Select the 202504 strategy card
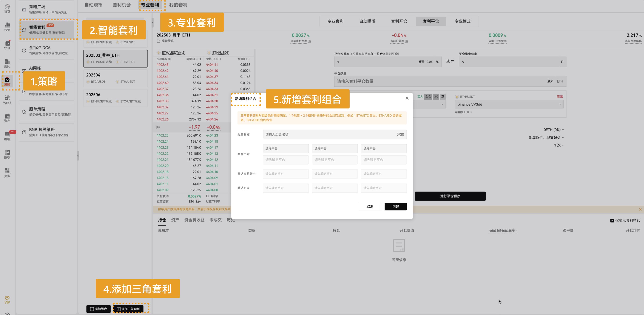 [x=116, y=78]
